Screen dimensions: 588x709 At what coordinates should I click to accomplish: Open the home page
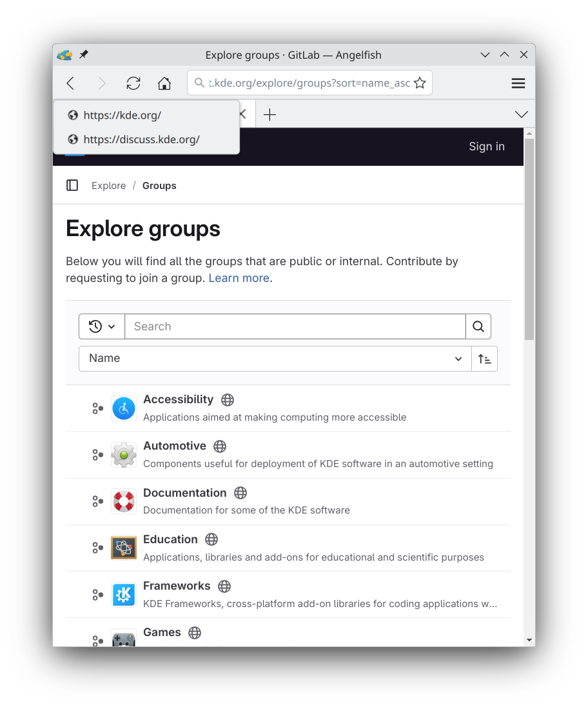[164, 83]
